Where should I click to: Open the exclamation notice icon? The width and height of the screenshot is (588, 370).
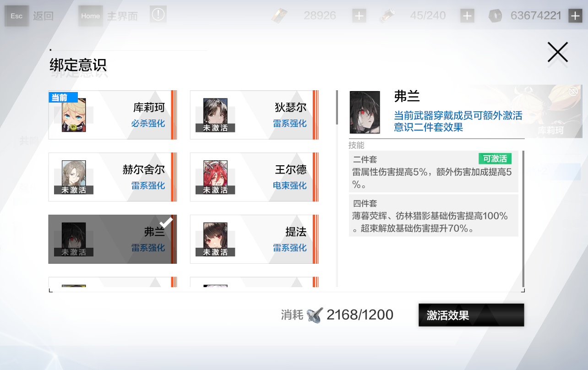[158, 14]
